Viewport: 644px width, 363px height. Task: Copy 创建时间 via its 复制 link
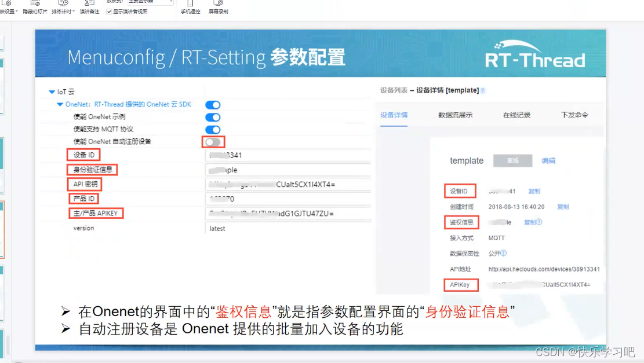[x=563, y=207]
